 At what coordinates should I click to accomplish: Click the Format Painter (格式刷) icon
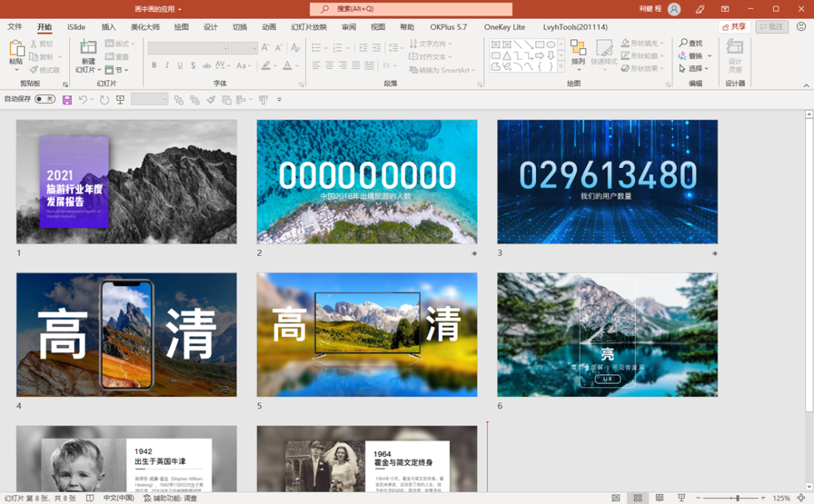pyautogui.click(x=34, y=69)
